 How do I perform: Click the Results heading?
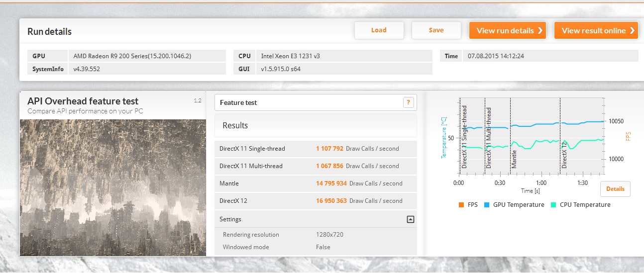coord(235,125)
